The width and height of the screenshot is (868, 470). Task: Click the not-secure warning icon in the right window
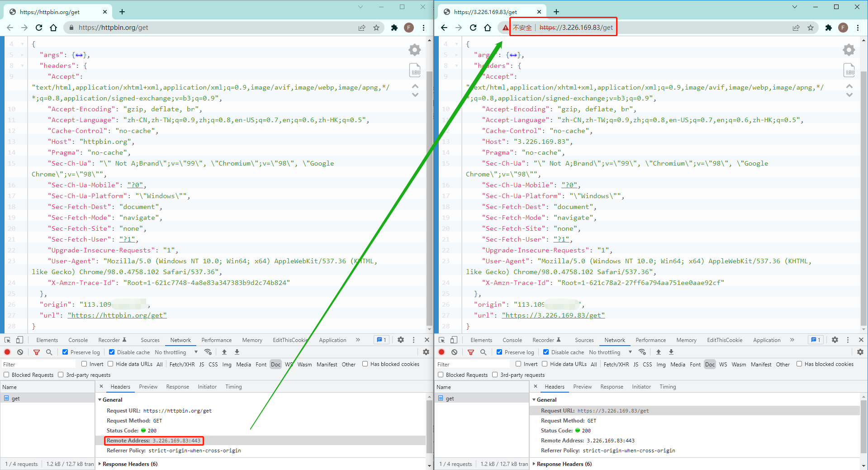click(x=506, y=28)
